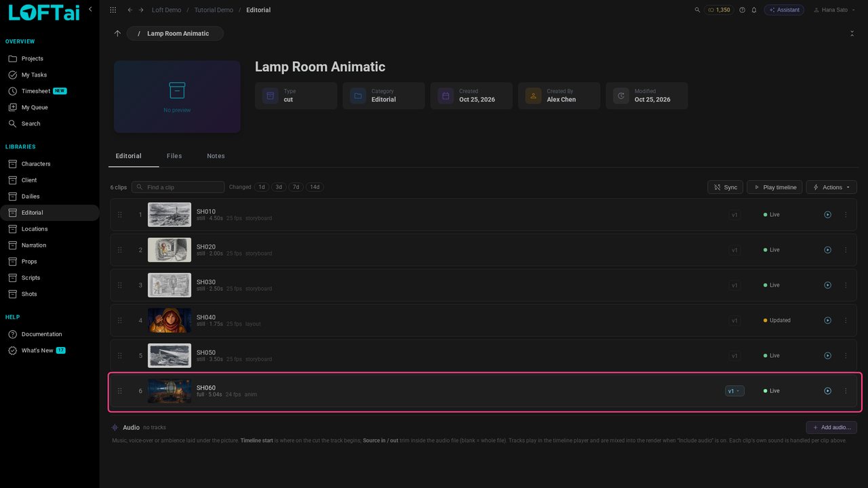Open the v1 version dropdown for SH060

[x=734, y=391]
